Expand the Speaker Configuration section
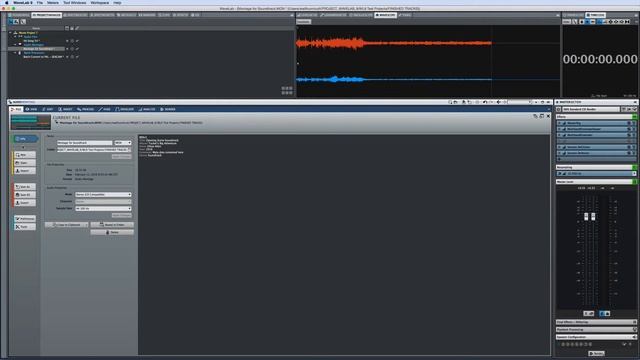 coord(596,337)
